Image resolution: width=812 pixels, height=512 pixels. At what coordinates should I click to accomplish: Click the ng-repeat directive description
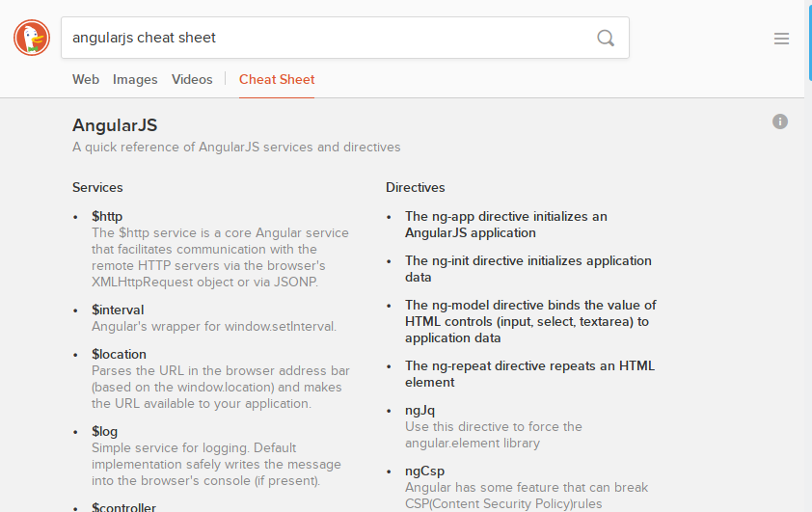click(x=529, y=374)
